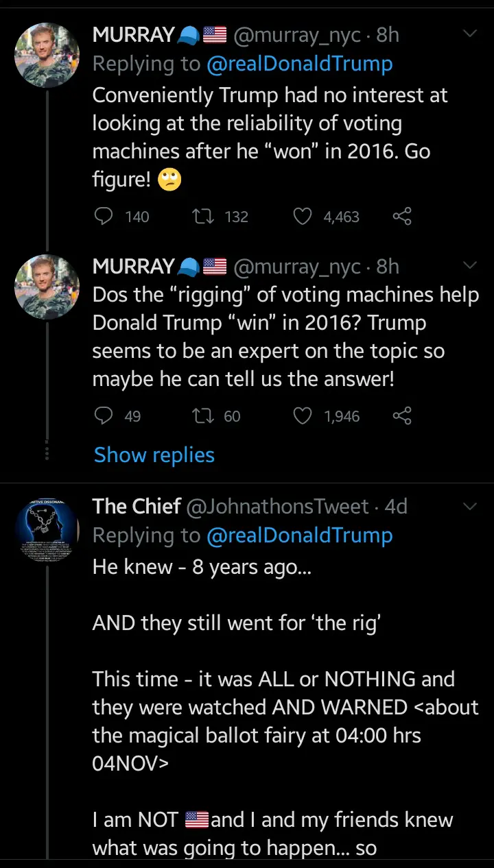This screenshot has height=868, width=494.
Task: Open The Chief @JohnathonsTweet profile name
Action: click(x=137, y=507)
